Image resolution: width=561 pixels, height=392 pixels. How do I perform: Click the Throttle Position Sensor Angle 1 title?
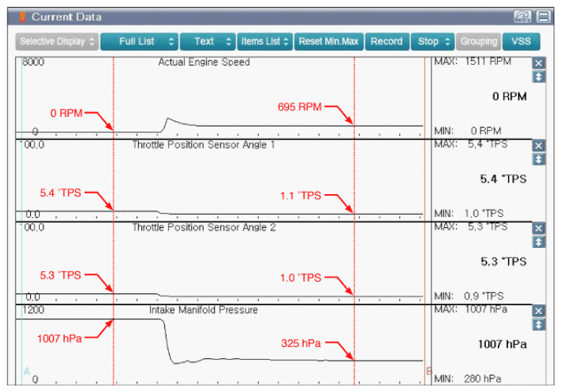(204, 145)
